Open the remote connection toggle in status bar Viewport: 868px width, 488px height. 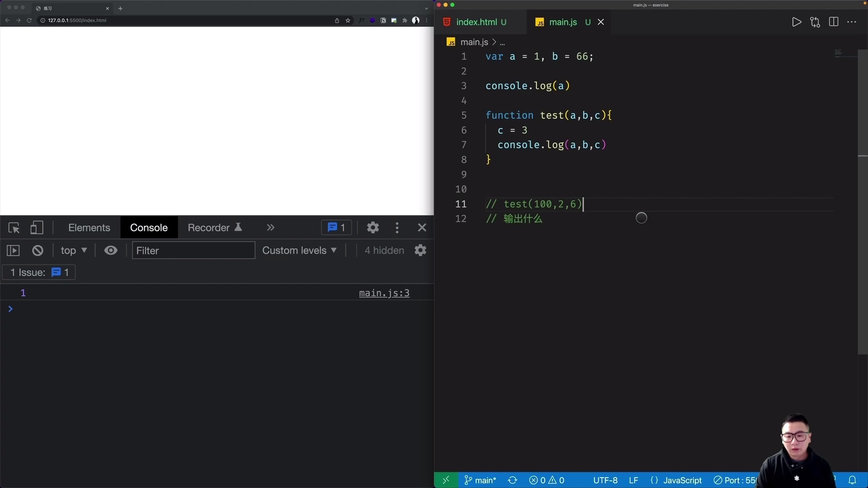[445, 480]
